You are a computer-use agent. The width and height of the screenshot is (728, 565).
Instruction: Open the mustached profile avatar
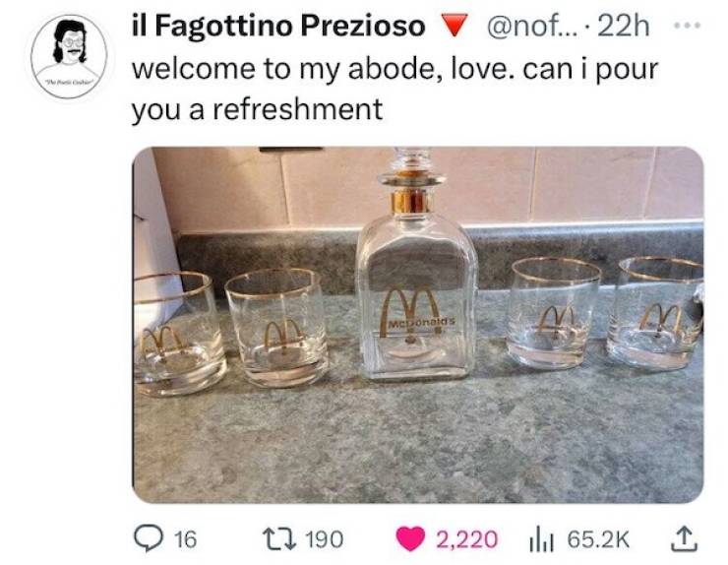pyautogui.click(x=68, y=55)
